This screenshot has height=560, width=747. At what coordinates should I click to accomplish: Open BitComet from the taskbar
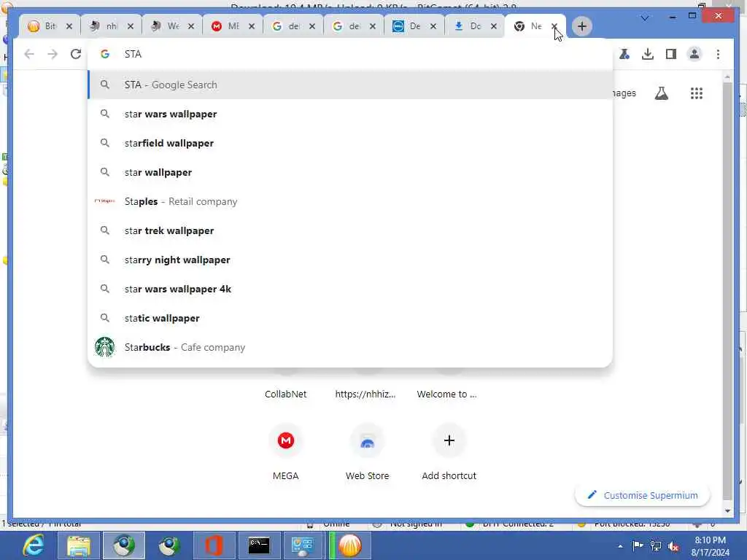coord(349,545)
